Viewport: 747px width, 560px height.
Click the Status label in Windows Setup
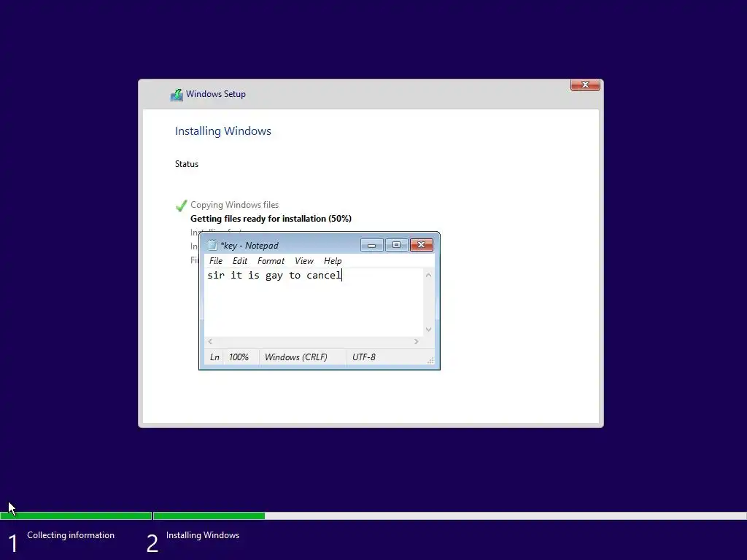point(186,164)
